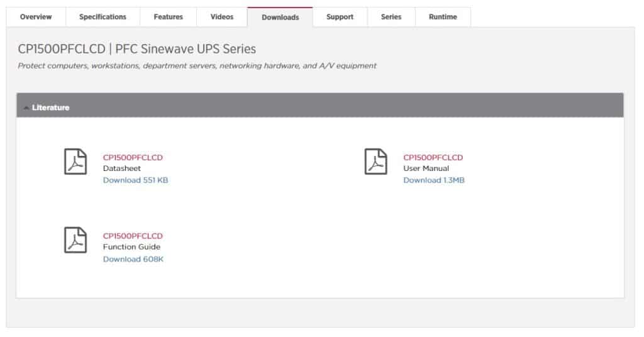Click CP1500PFCLCD link above Function Guide
644x337 pixels.
[x=133, y=236]
